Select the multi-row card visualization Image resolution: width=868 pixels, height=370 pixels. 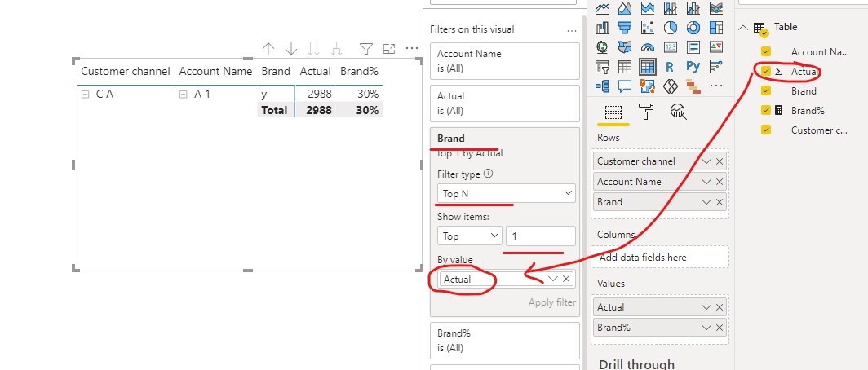693,47
